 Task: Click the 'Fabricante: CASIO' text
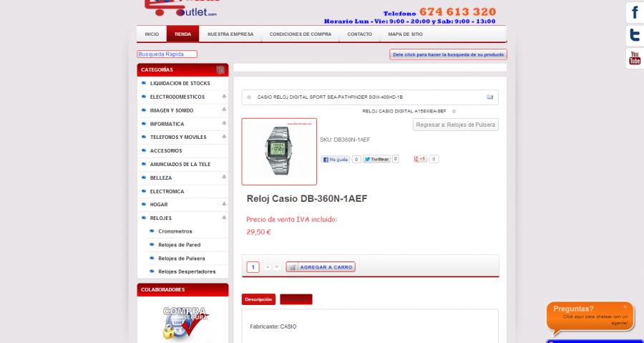coord(273,327)
